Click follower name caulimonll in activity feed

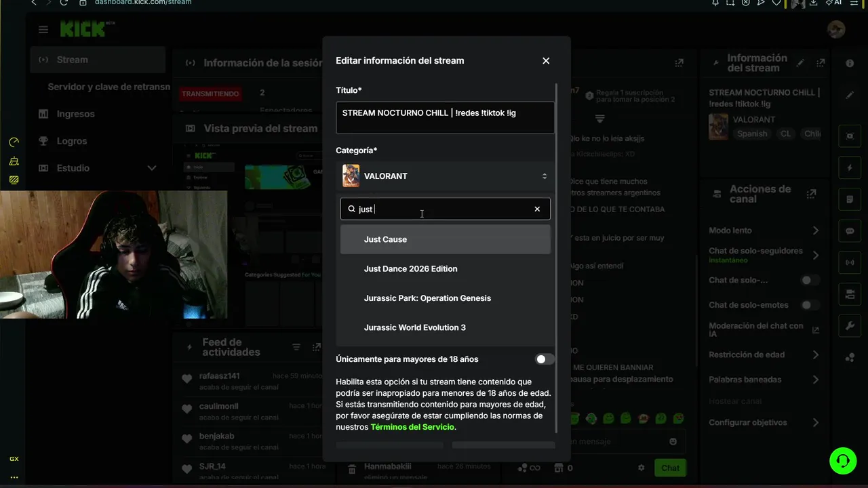tap(218, 406)
